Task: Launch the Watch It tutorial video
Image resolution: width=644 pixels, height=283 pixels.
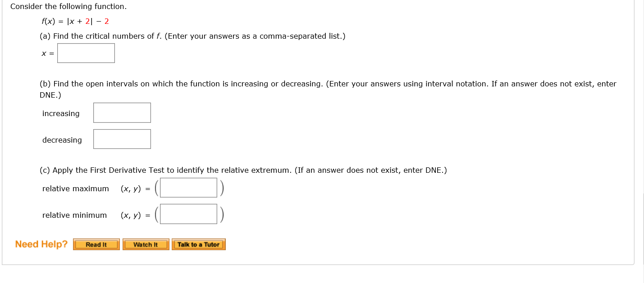Action: pos(146,244)
